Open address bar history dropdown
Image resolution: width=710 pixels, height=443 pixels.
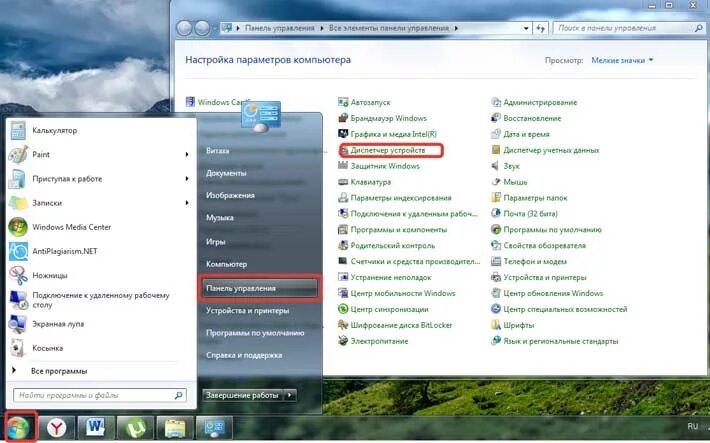[x=526, y=28]
